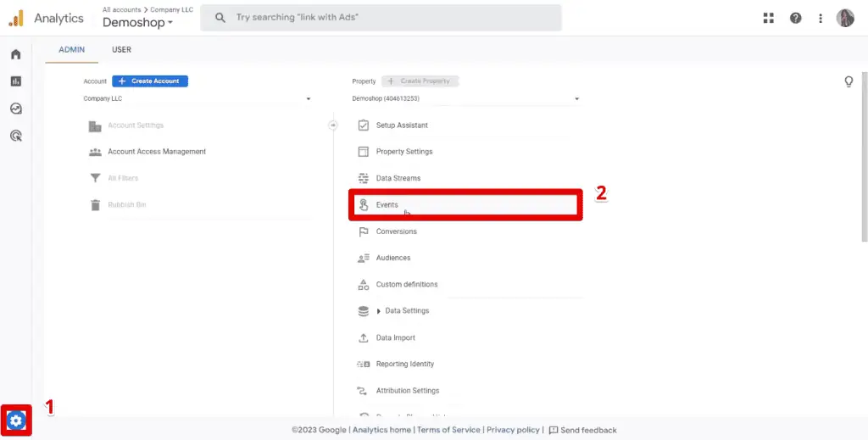This screenshot has height=440, width=868.
Task: Open the Analytics home link
Action: [381, 430]
